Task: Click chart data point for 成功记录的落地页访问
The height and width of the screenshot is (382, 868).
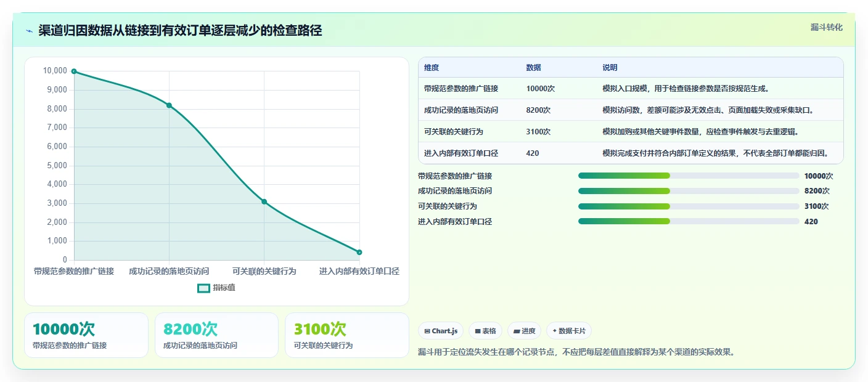Action: coord(169,105)
